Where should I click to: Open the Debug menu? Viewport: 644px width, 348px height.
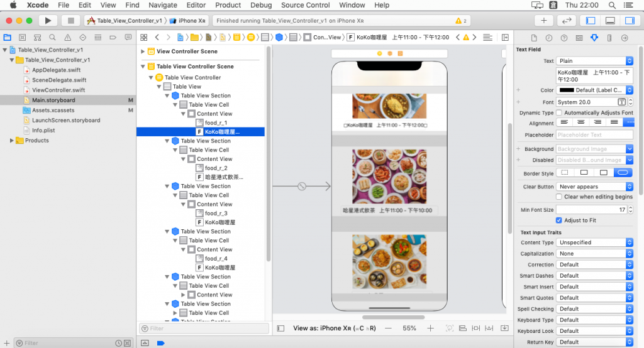(x=261, y=5)
